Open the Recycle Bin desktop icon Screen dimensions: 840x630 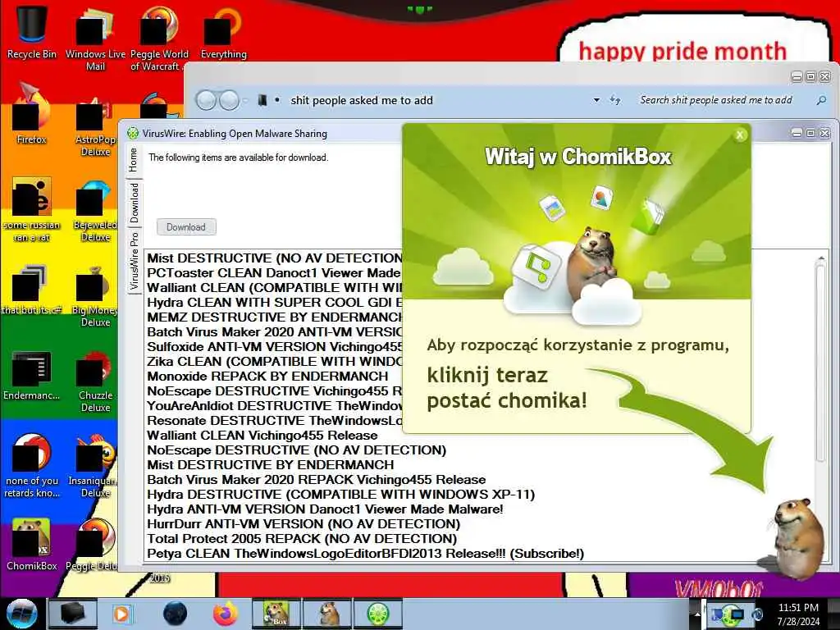pyautogui.click(x=32, y=31)
